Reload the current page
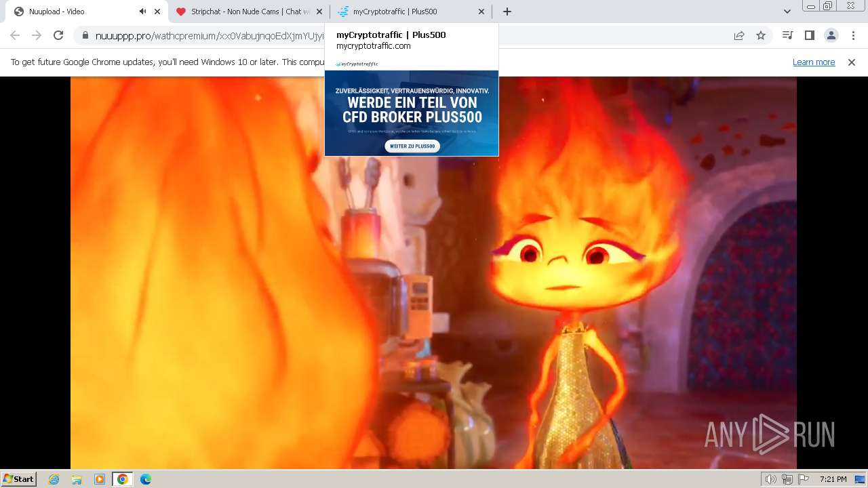The height and width of the screenshot is (488, 868). click(58, 35)
